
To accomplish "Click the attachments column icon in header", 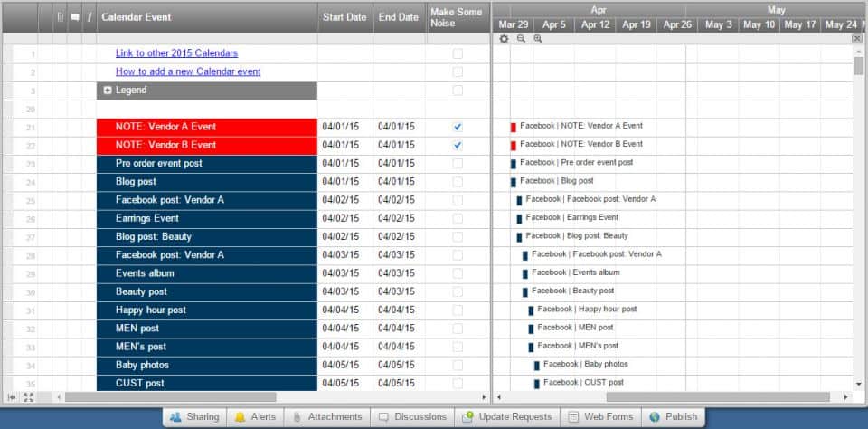I will [x=61, y=17].
